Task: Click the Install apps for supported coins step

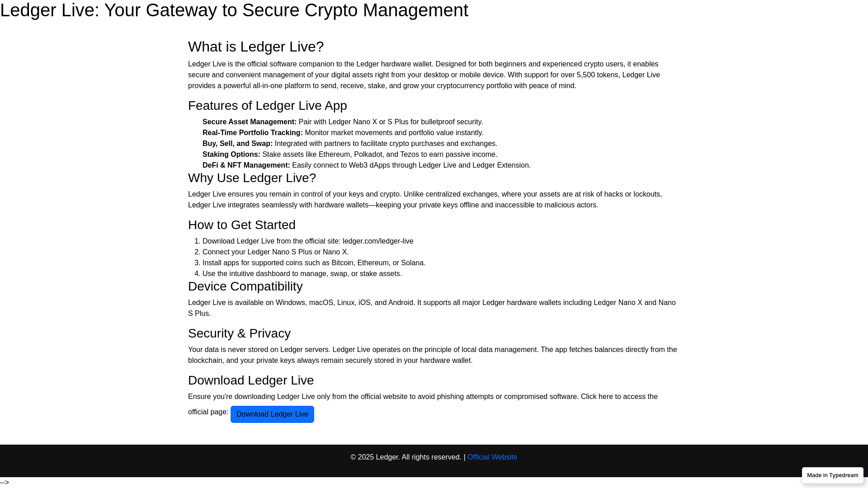Action: (x=314, y=263)
